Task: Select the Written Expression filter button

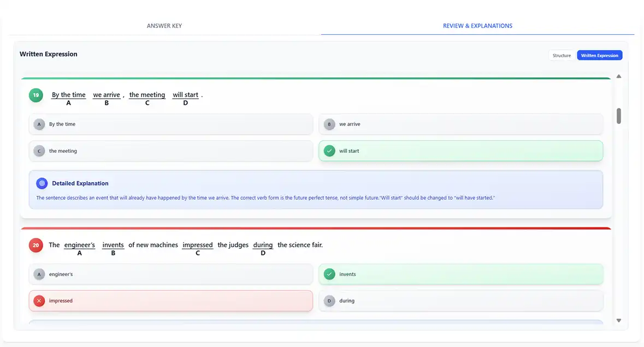Action: point(599,56)
